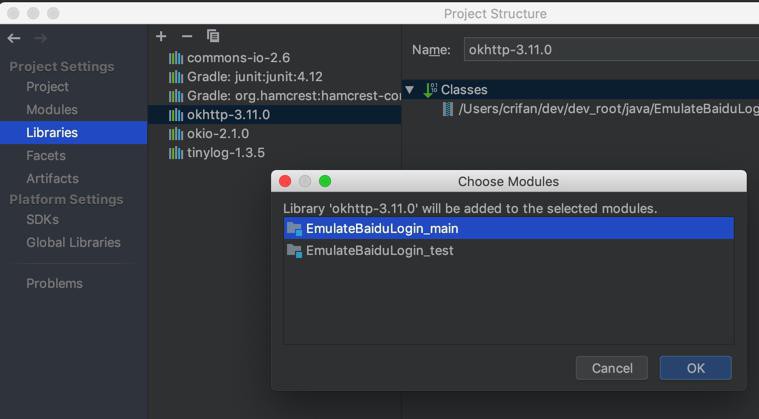Click the jar file icon under Classes

(448, 109)
